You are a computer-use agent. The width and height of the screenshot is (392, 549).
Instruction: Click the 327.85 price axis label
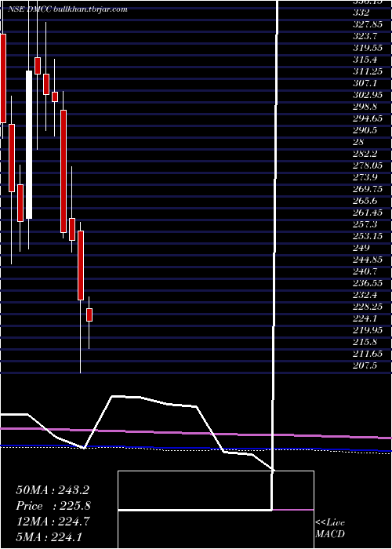click(x=367, y=24)
